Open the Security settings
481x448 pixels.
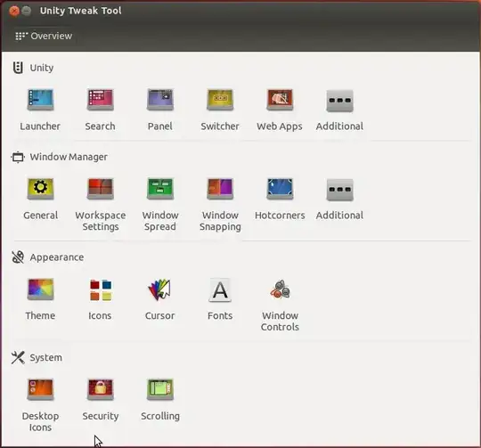coord(101,400)
